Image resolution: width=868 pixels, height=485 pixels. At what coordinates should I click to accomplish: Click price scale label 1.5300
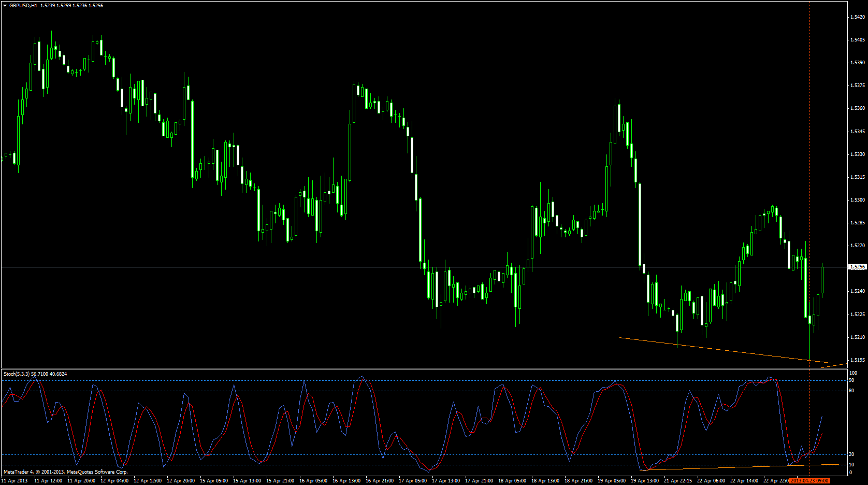coord(858,200)
